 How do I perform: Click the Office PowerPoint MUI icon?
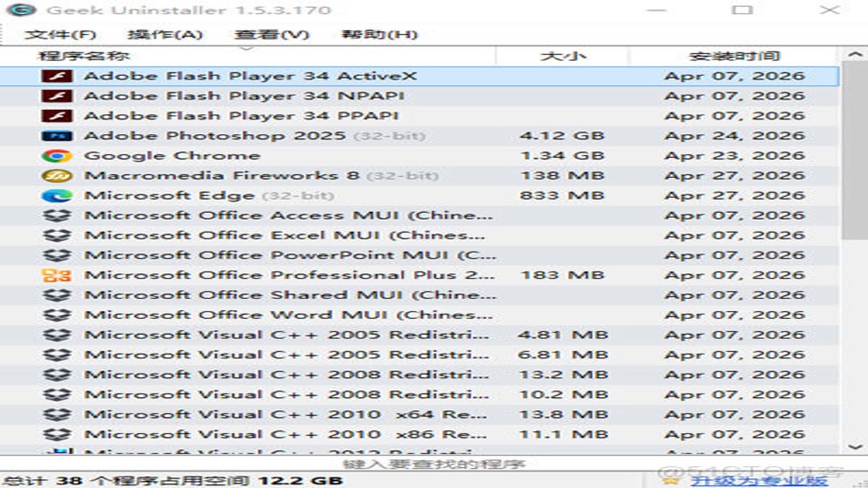tap(56, 255)
